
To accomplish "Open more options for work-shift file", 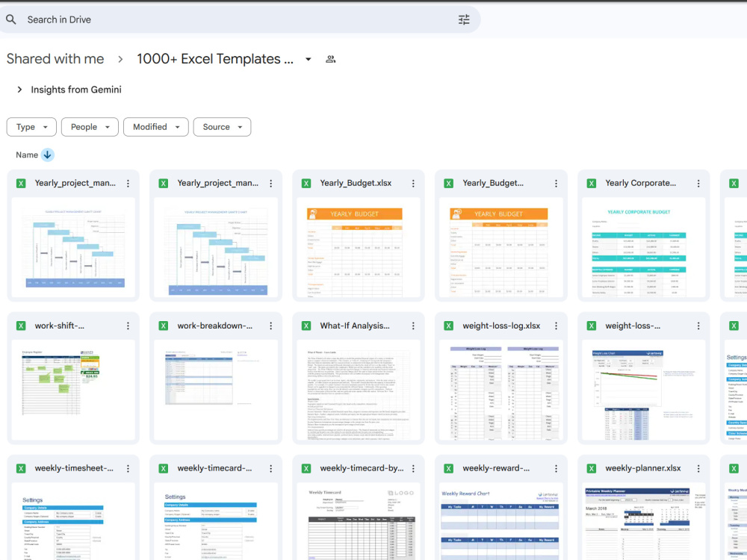I will pos(128,326).
